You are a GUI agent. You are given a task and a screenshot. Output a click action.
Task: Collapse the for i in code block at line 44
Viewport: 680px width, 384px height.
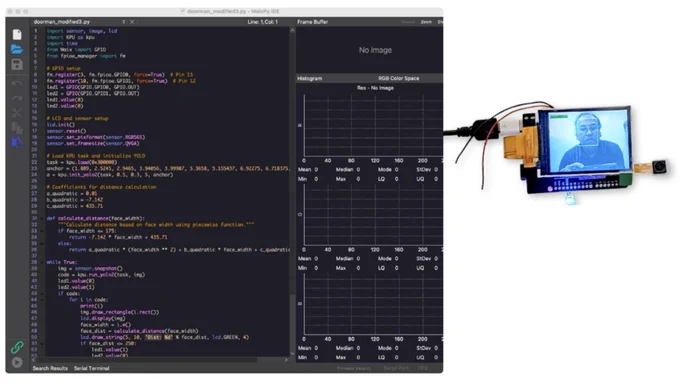point(42,299)
